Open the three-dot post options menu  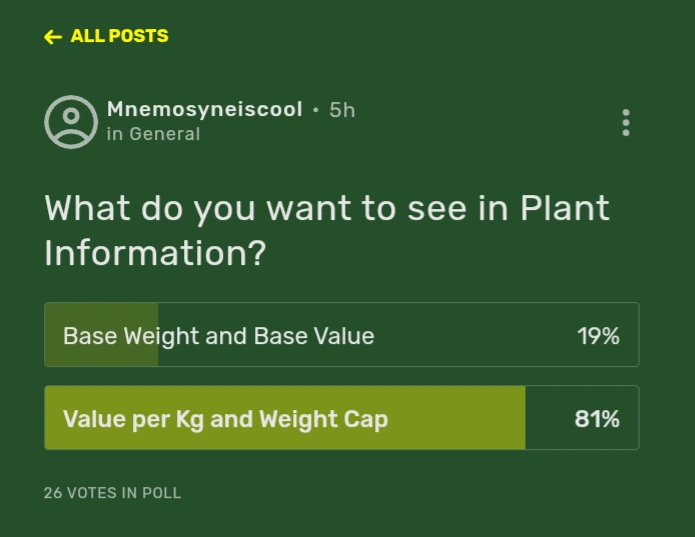626,122
